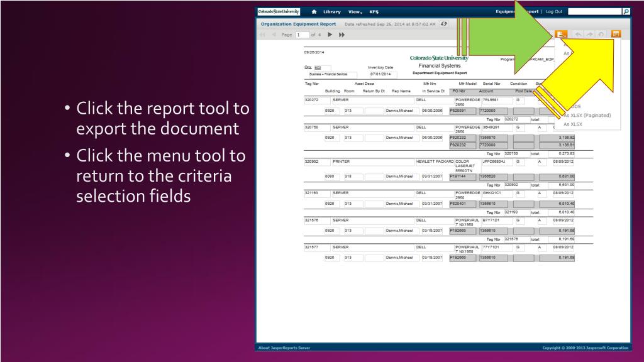The image size is (644, 362).
Task: Click the export report tool icon
Action: 560,34
